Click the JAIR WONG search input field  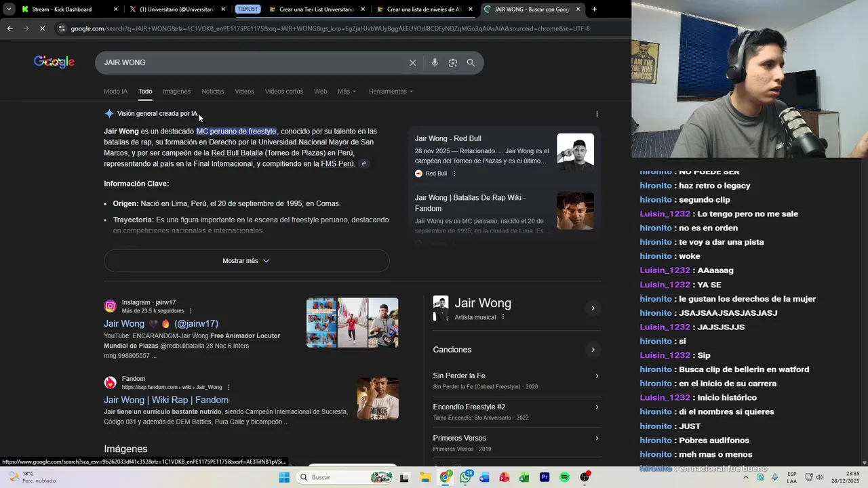pyautogui.click(x=251, y=62)
